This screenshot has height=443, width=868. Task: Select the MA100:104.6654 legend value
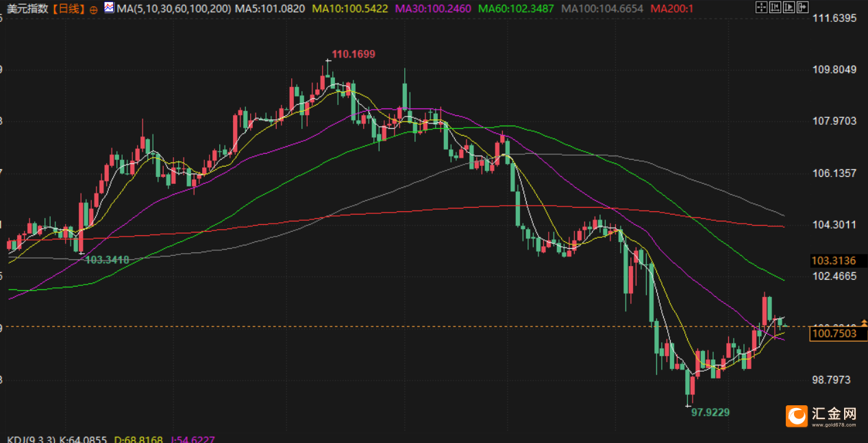pyautogui.click(x=603, y=9)
